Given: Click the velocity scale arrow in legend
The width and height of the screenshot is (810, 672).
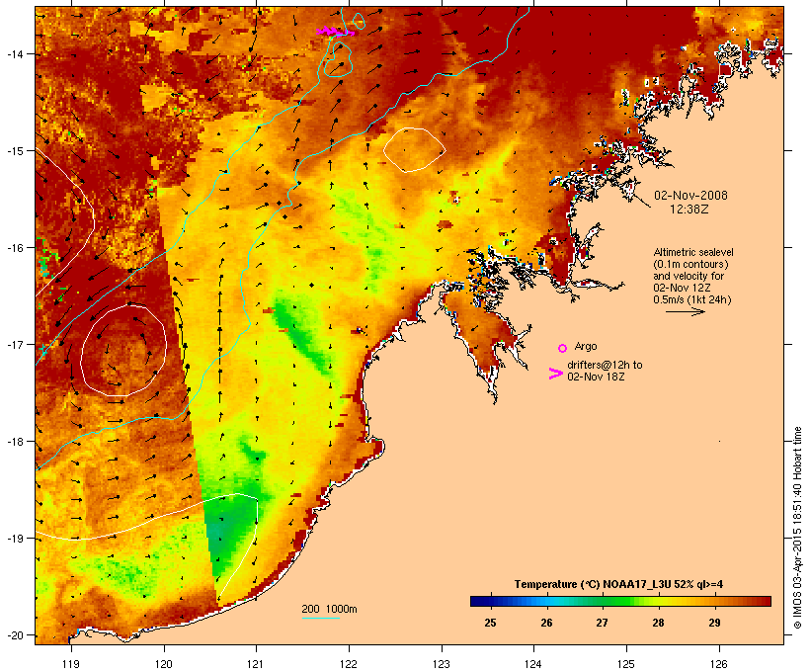Looking at the screenshot, I should coord(685,311).
